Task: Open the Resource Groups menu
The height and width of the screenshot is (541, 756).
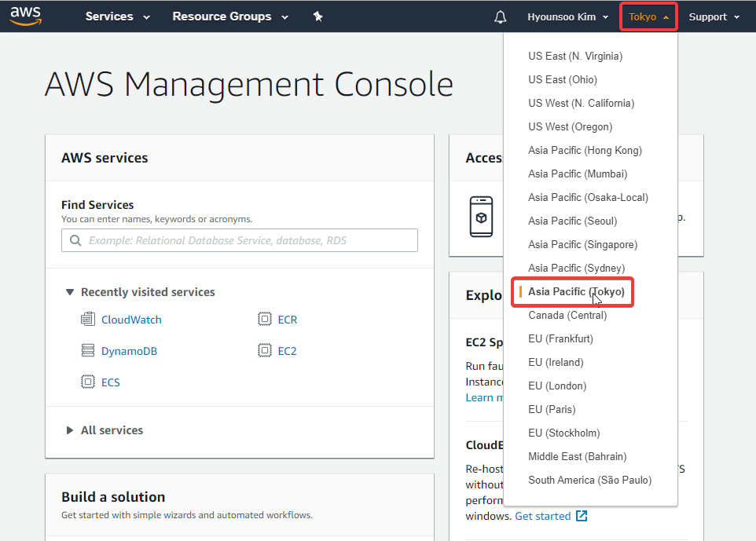Action: pos(230,16)
